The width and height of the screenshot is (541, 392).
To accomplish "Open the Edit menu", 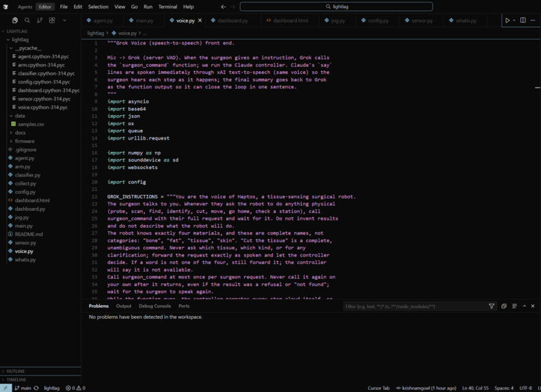I will click(78, 7).
